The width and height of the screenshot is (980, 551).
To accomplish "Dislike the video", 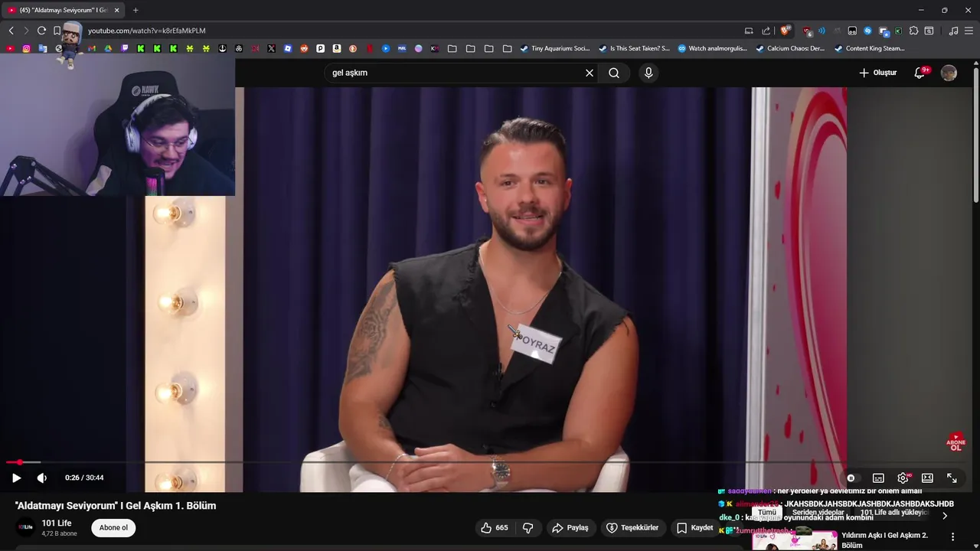I will pyautogui.click(x=528, y=528).
